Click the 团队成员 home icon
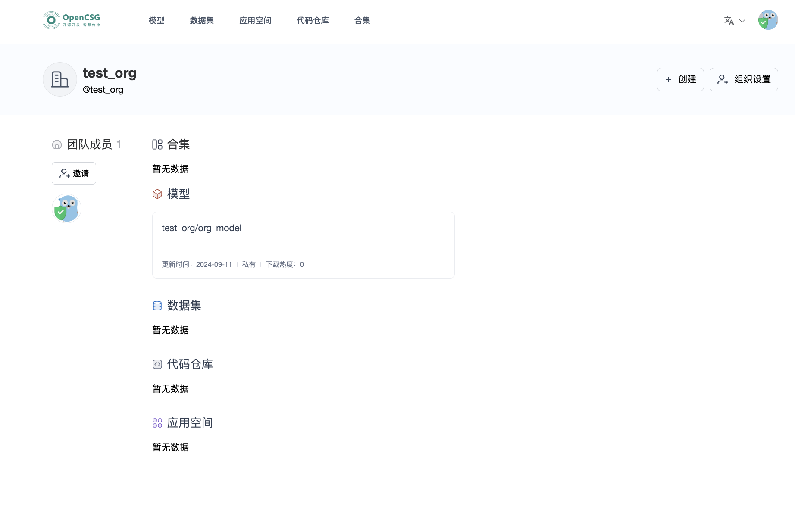The width and height of the screenshot is (795, 532). (57, 144)
